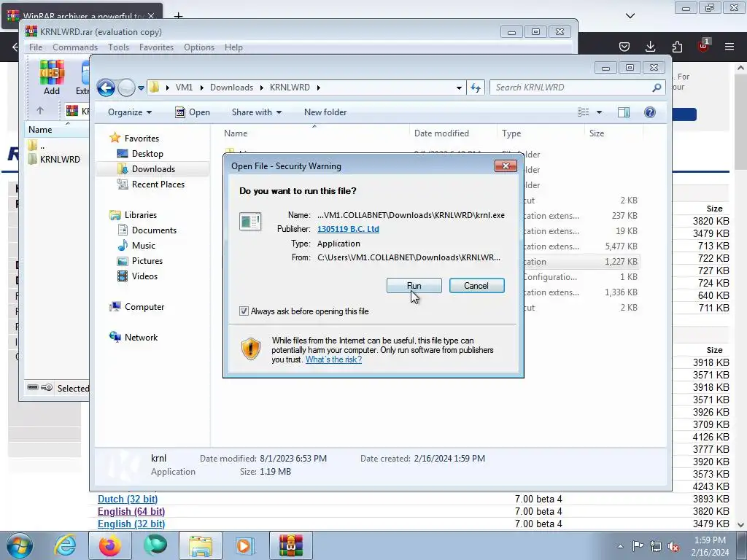Open WinRAR Tools menu
The image size is (747, 560).
(x=118, y=47)
